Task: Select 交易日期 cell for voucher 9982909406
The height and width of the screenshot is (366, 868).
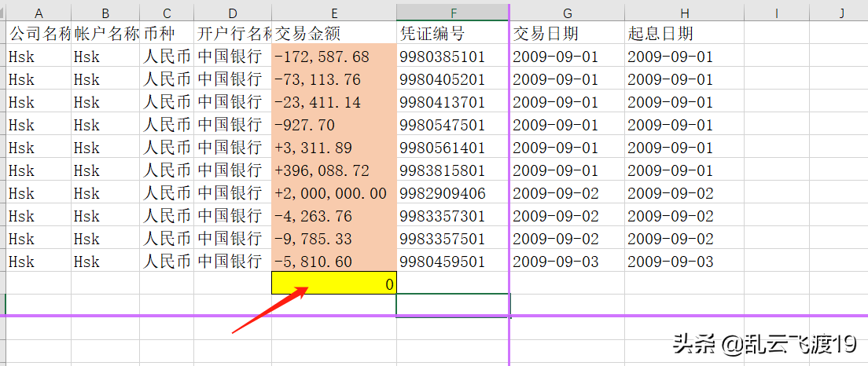Action: (568, 193)
